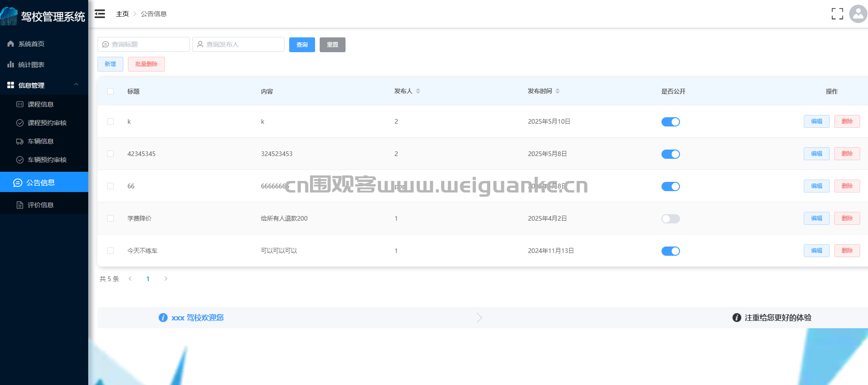868x385 pixels.
Task: Enable public switch for 学费降价
Action: click(x=671, y=219)
